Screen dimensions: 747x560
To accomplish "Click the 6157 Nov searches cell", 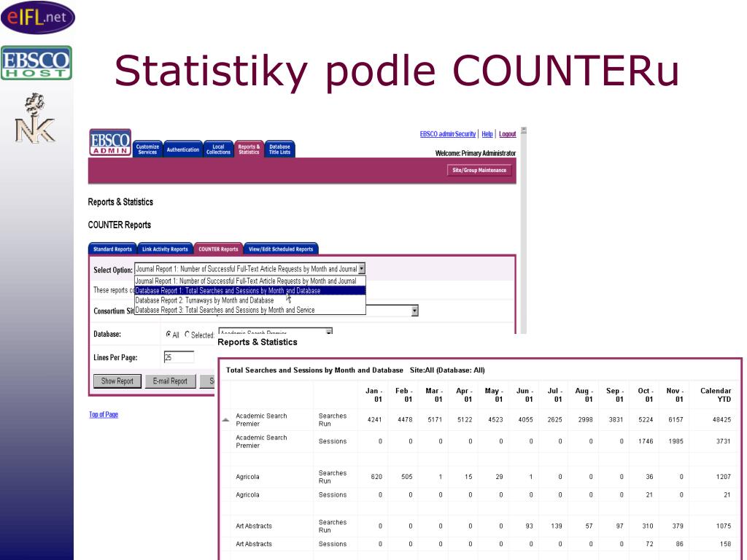I will pos(676,419).
